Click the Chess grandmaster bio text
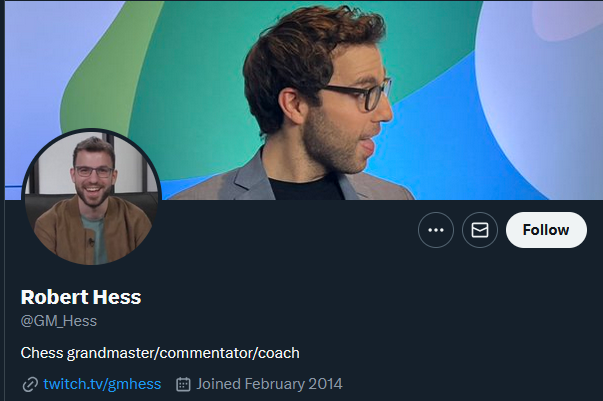This screenshot has width=603, height=401. coord(160,353)
